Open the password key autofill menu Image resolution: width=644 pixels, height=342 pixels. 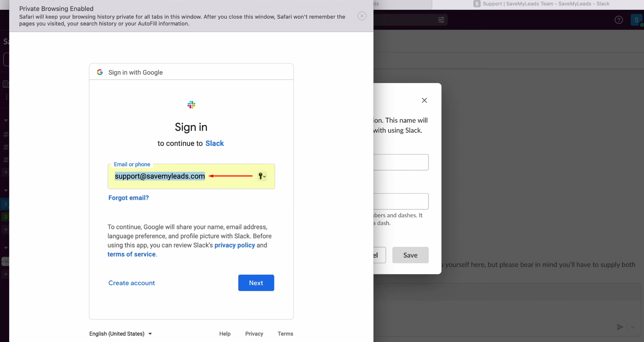click(x=262, y=176)
